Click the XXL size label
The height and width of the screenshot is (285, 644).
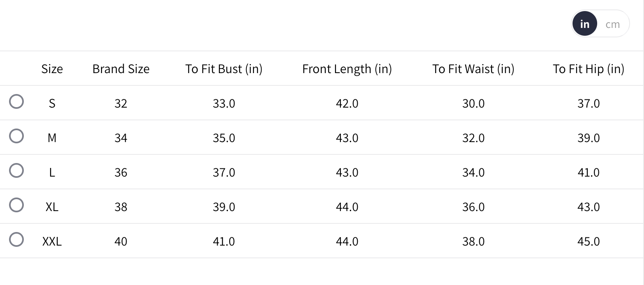click(x=52, y=241)
